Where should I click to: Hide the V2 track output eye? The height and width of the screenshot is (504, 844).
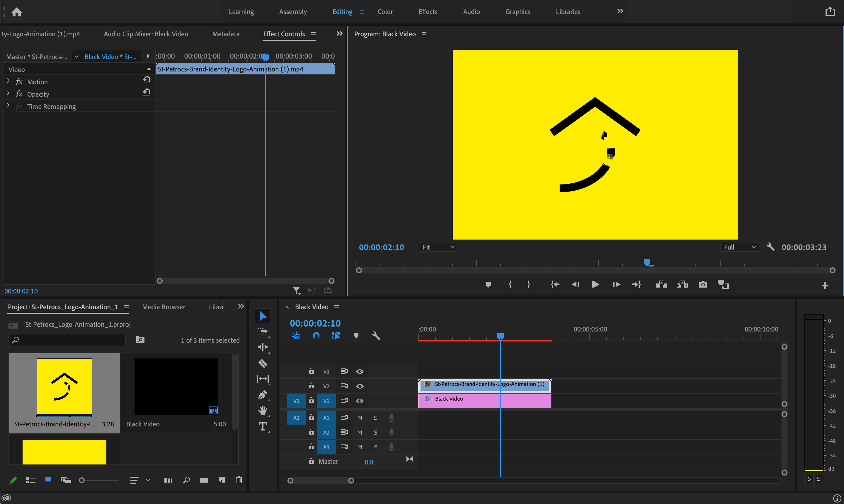click(x=360, y=386)
